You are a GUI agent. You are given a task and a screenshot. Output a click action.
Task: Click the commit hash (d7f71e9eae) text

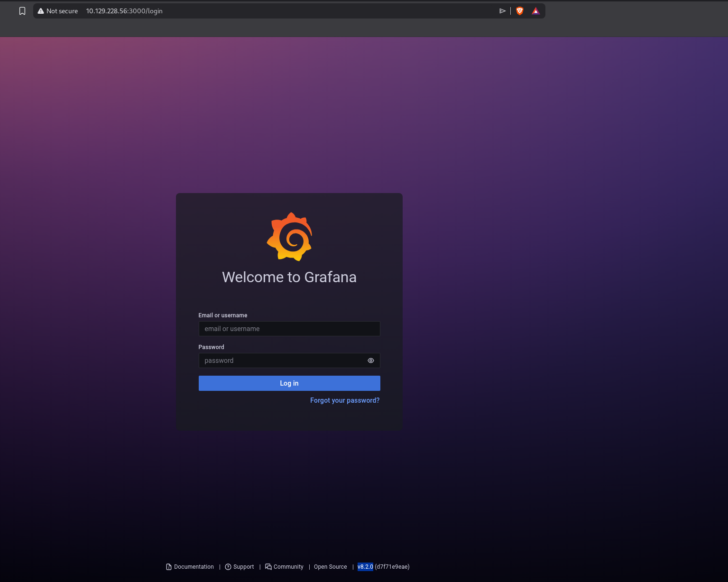click(x=392, y=567)
